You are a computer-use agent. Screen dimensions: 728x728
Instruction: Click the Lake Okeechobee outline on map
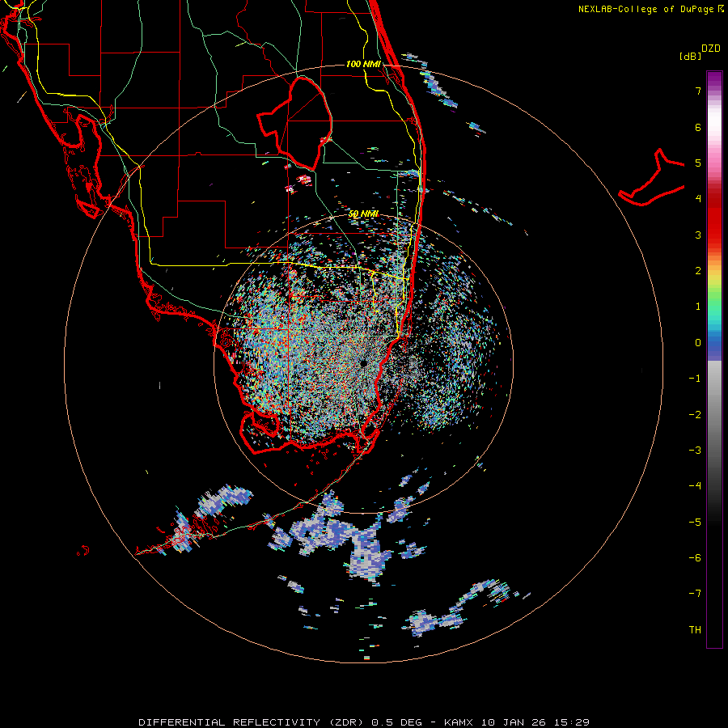(294, 123)
